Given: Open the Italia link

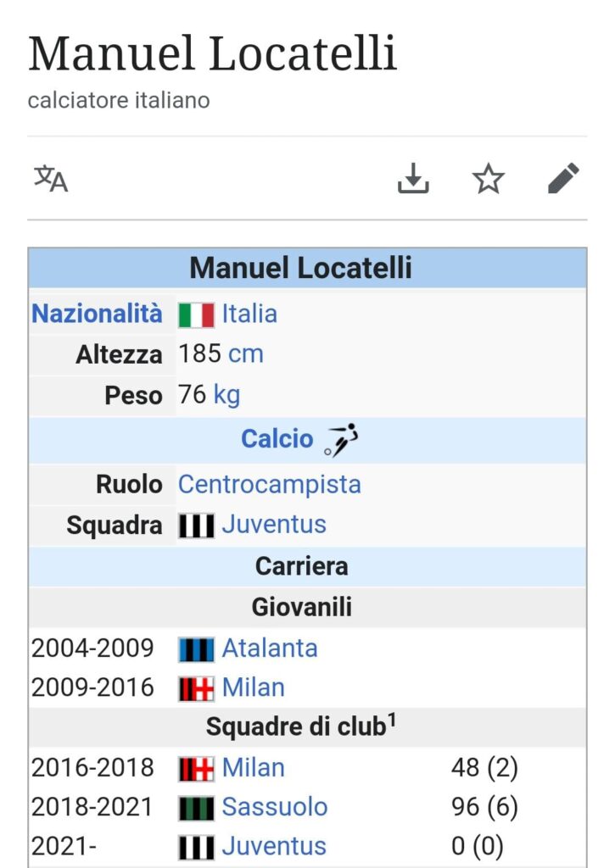Looking at the screenshot, I should click(x=249, y=313).
